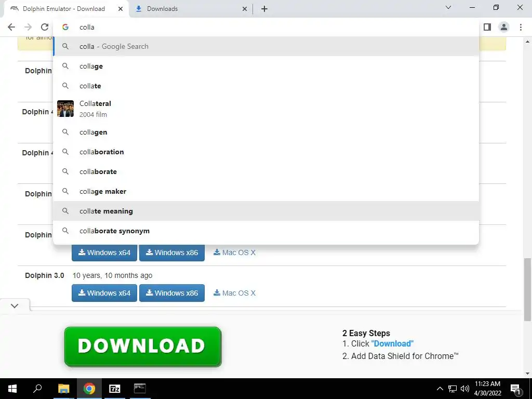This screenshot has height=399, width=532.
Task: Choose the 'collaboration' suggestion
Action: pos(266,152)
